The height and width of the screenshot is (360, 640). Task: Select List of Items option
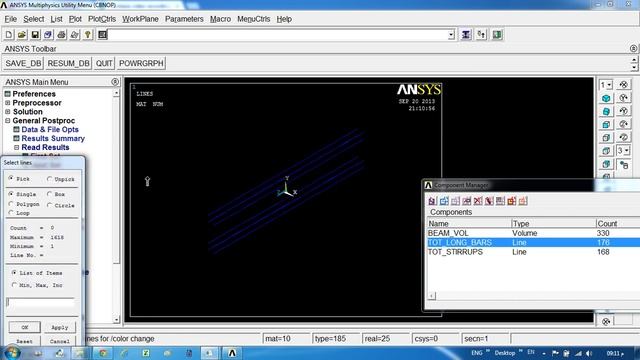click(x=14, y=272)
